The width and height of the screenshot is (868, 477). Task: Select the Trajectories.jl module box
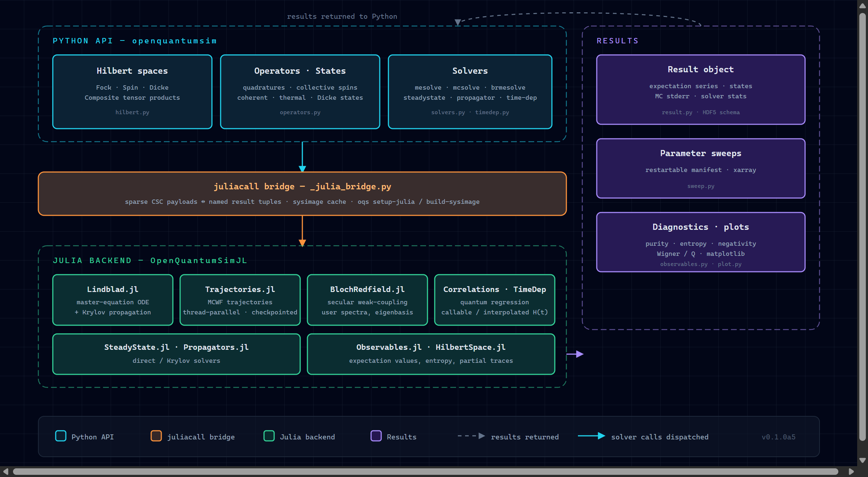240,300
